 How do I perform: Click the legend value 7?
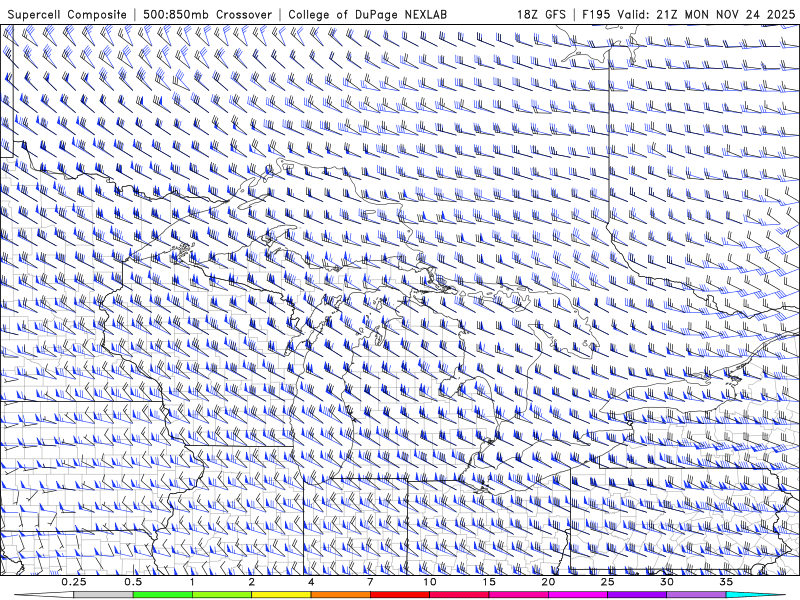point(370,582)
